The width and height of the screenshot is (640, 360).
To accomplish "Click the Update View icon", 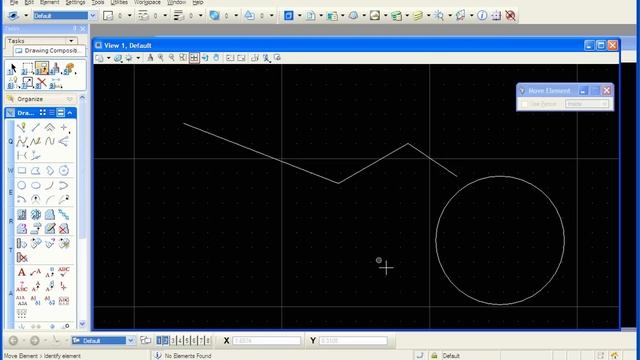I will (150, 58).
